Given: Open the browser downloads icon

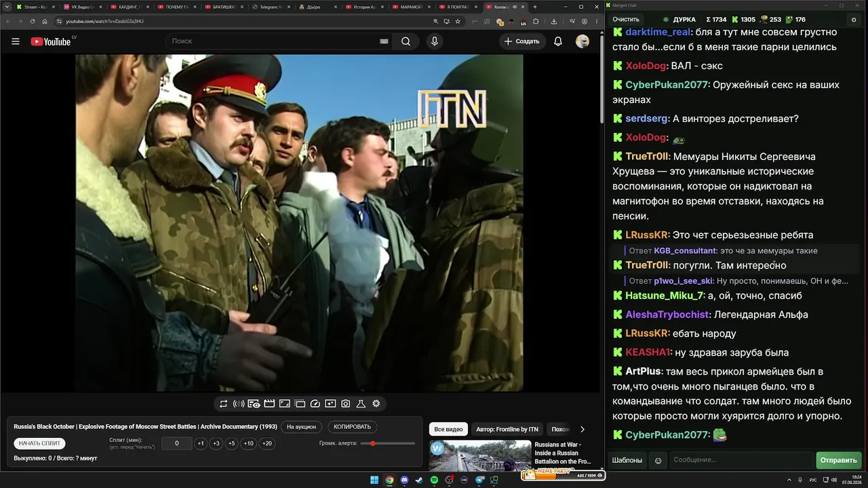Looking at the screenshot, I should point(554,21).
